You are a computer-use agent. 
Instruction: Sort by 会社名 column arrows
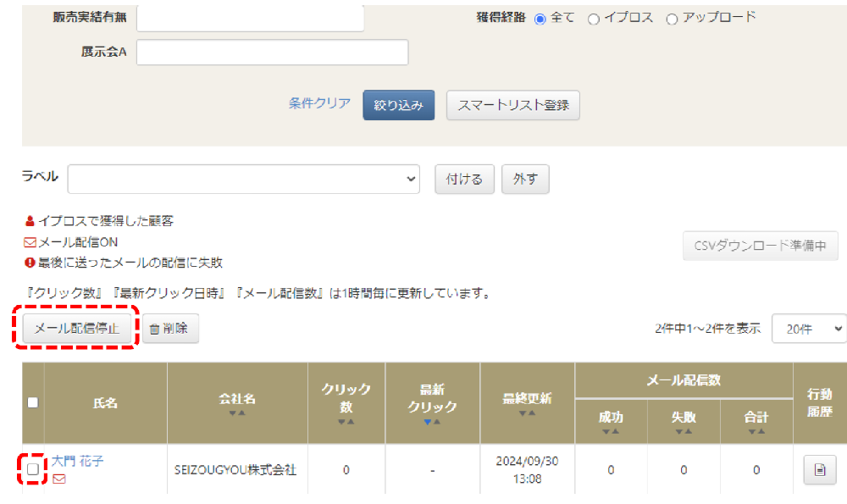pyautogui.click(x=236, y=413)
